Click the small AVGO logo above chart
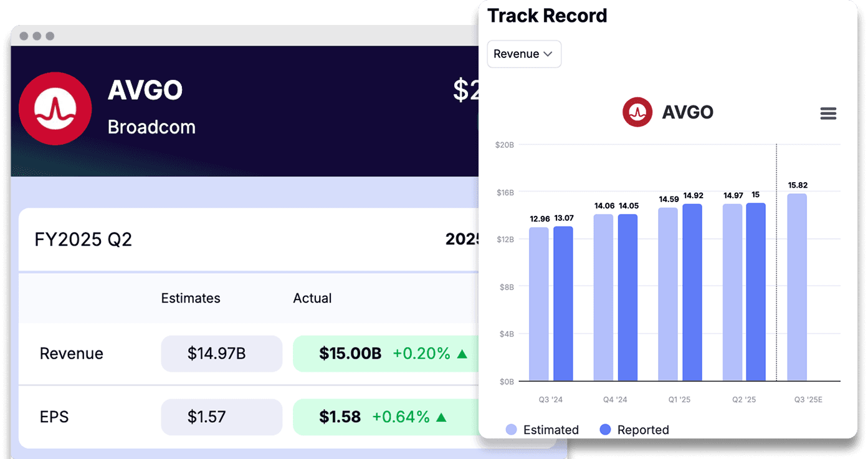This screenshot has width=868, height=459. pyautogui.click(x=637, y=112)
